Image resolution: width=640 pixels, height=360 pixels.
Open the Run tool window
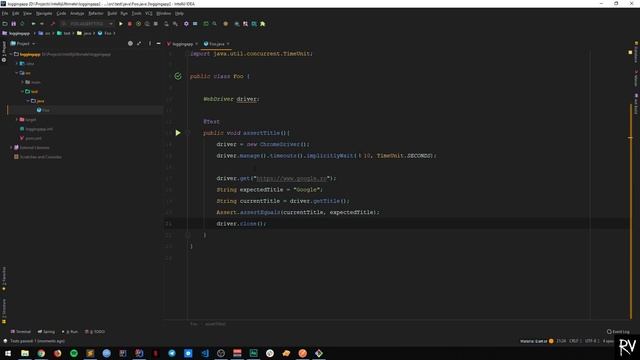70,331
